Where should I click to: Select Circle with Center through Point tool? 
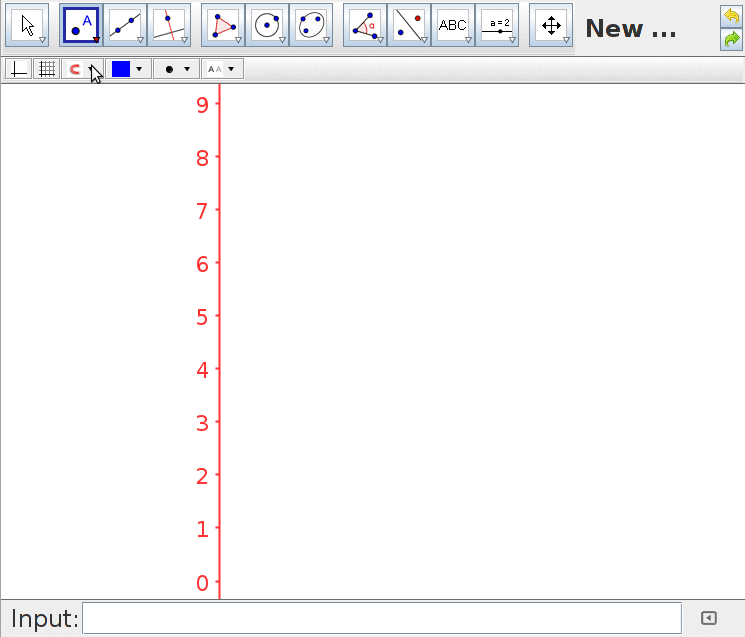(266, 26)
